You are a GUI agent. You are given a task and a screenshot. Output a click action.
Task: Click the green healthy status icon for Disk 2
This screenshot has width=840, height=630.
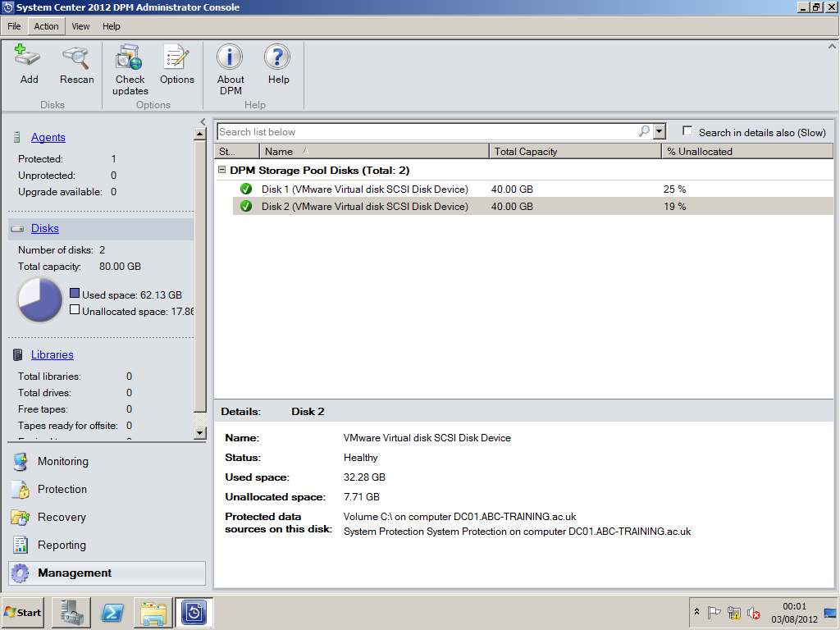pyautogui.click(x=246, y=206)
